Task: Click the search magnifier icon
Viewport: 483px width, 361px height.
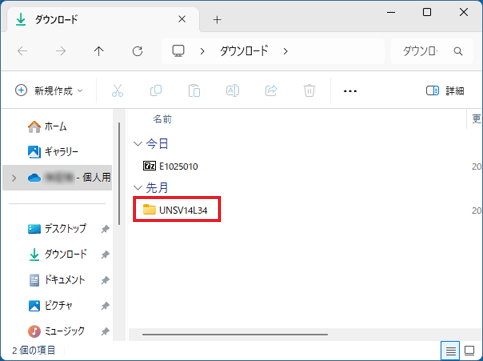Action: (x=458, y=51)
